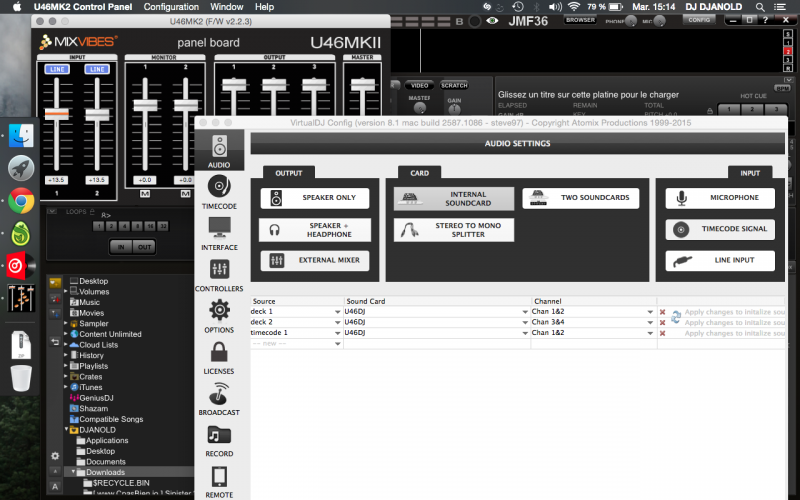The height and width of the screenshot is (500, 800).
Task: Select Timecode Signal input option
Action: (x=720, y=229)
